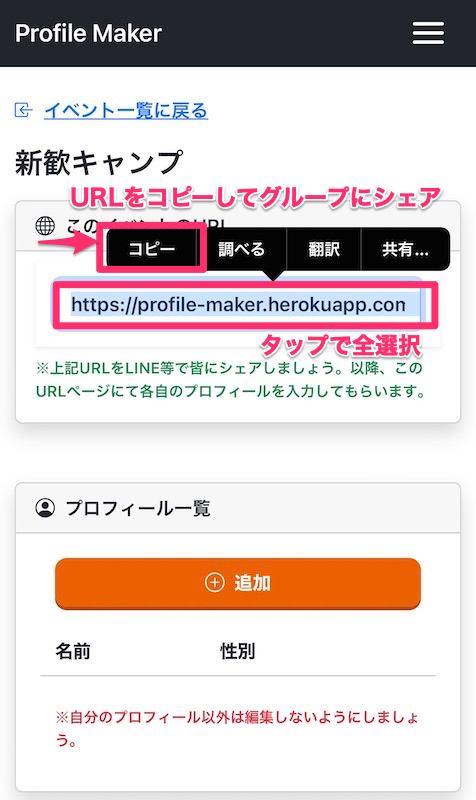Tap the event URL input field

[x=238, y=305]
